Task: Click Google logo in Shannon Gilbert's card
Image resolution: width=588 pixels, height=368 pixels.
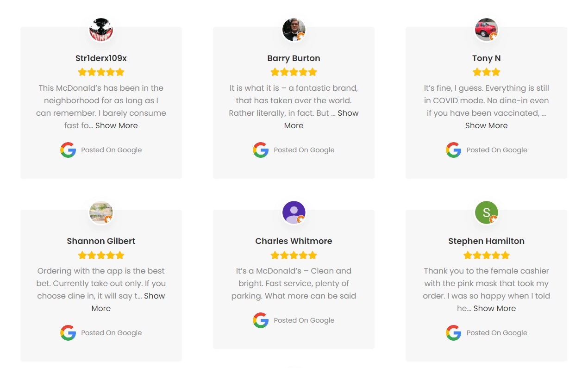Action: point(68,333)
